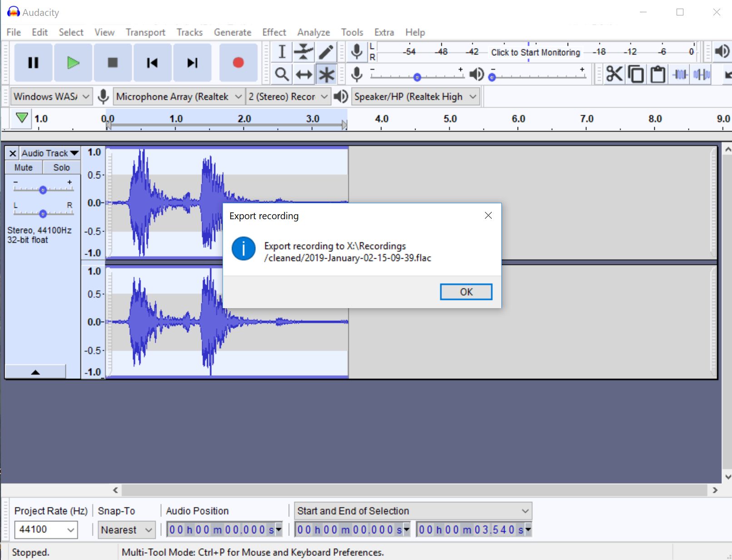
Task: Open the Effect menu
Action: coord(273,32)
